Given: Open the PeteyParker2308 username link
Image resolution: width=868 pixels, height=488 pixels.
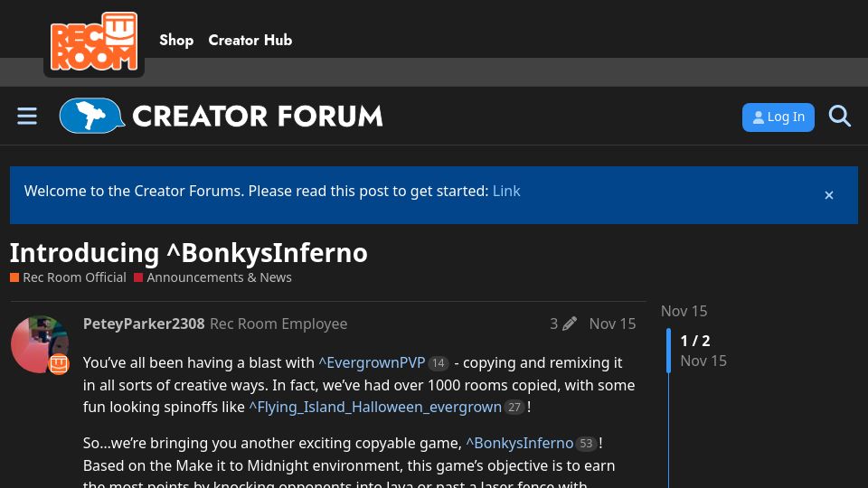Looking at the screenshot, I should 144,324.
